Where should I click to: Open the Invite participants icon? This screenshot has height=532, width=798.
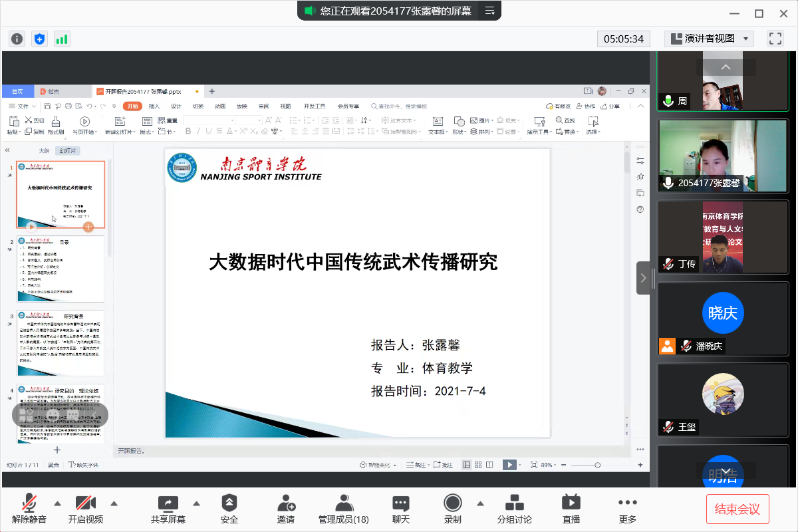286,509
